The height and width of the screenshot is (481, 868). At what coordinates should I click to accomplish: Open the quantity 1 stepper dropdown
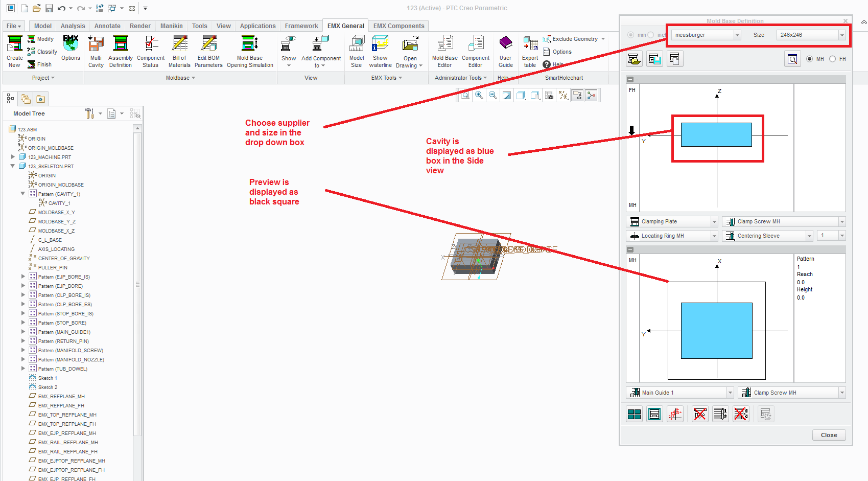coord(842,236)
